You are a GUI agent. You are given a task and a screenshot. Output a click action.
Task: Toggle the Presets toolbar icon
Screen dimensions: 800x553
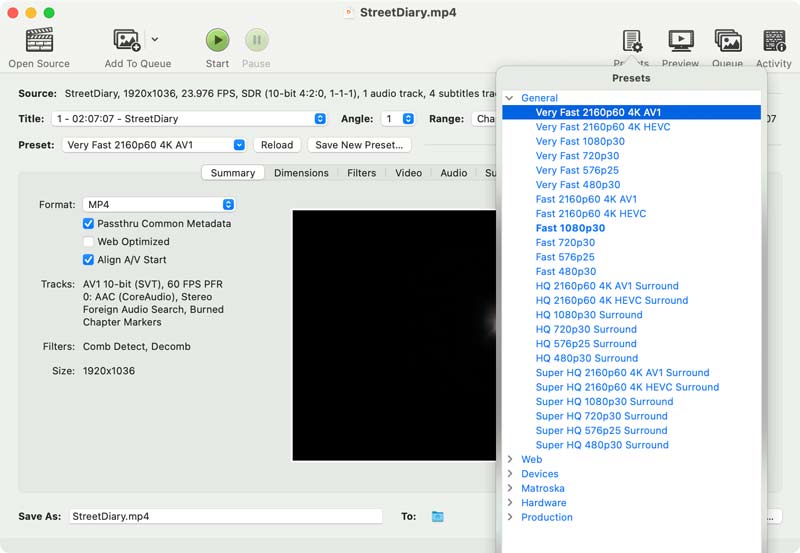[632, 41]
